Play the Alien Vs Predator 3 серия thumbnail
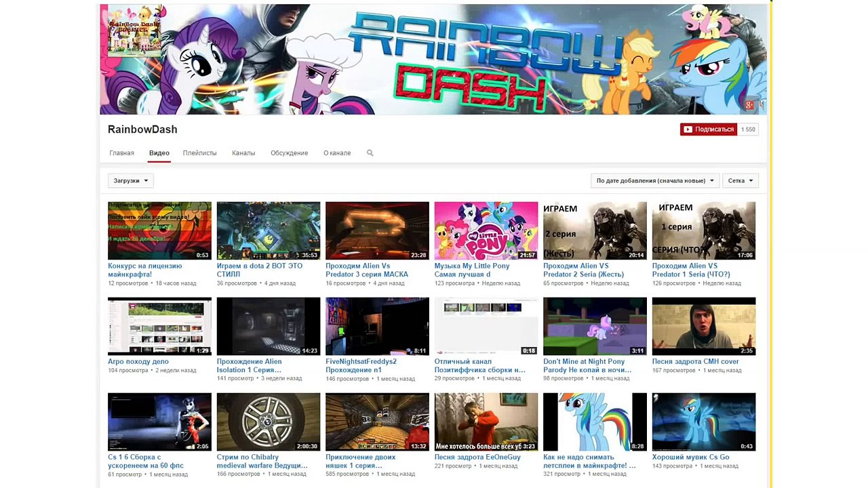Screen dimensions: 868x488 click(x=377, y=230)
